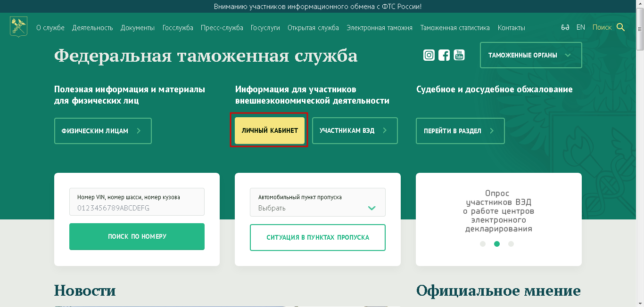Open the О службе menu

pyautogui.click(x=50, y=28)
